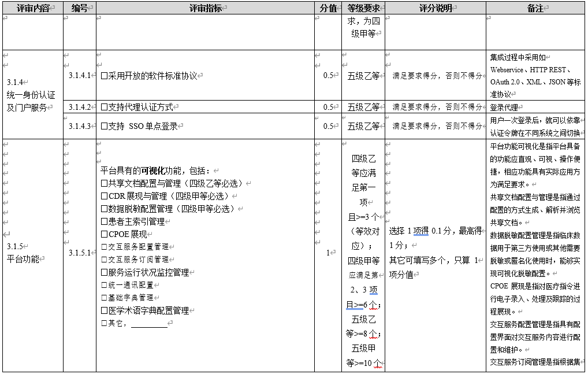Click the 平台功能 section title
Image resolution: width=588 pixels, height=374 pixels.
click(23, 259)
